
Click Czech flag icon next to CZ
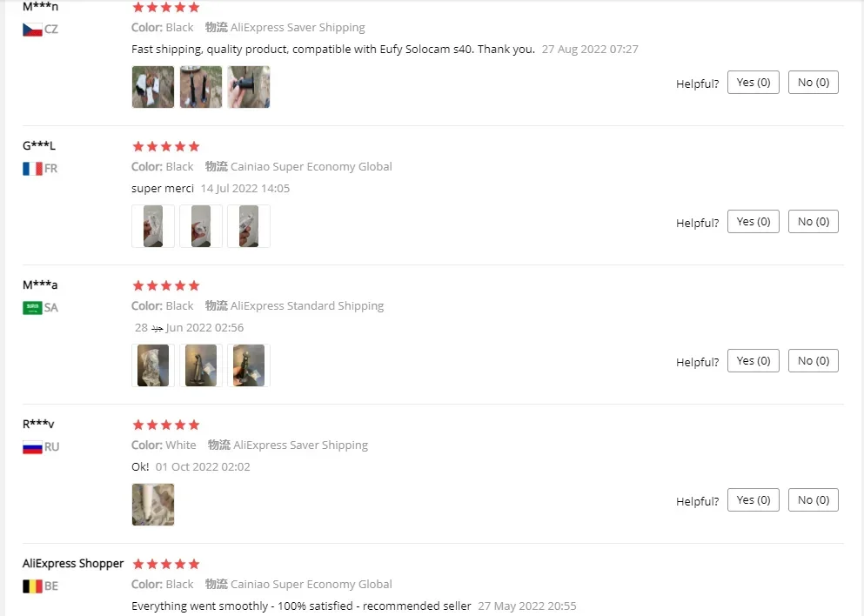32,30
